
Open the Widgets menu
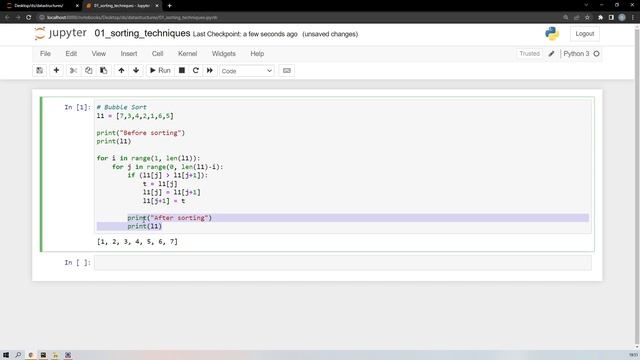pos(224,53)
